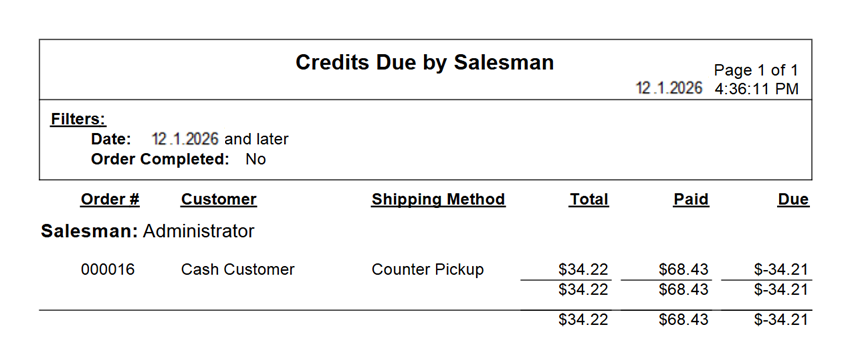This screenshot has height=361, width=850.
Task: Click the Shipping Method column header
Action: (x=438, y=199)
